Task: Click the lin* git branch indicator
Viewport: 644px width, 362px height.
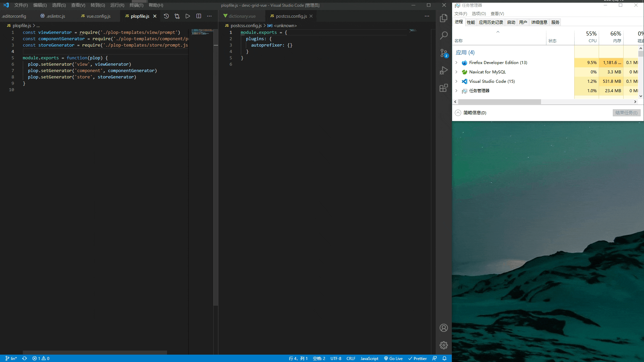Action: [x=11, y=358]
